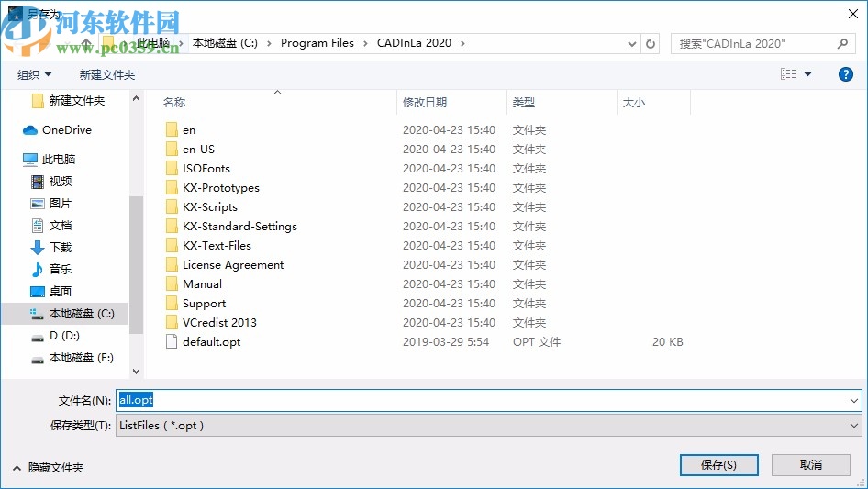Select 本地磁盘 (C:) in the sidebar
Viewport: 868px width, 489px height.
coord(72,314)
